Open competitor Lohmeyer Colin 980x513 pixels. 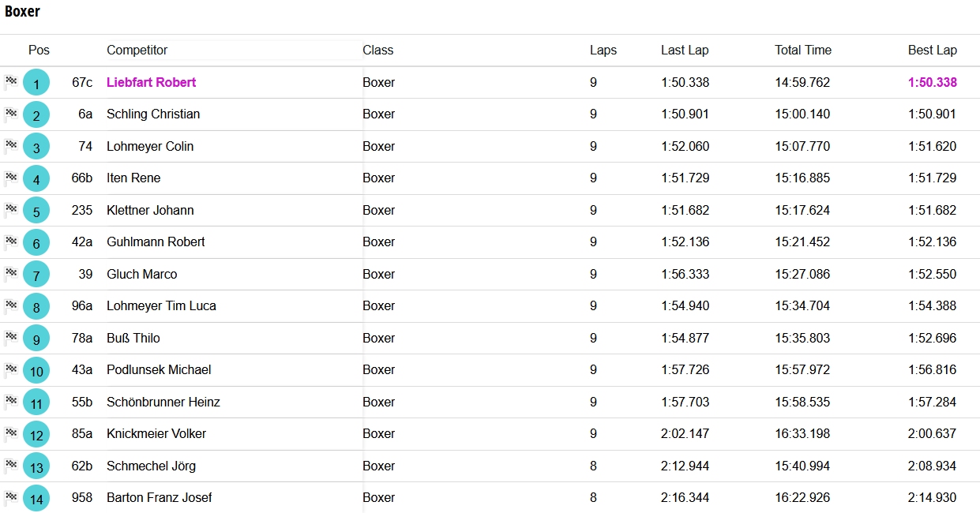click(150, 146)
